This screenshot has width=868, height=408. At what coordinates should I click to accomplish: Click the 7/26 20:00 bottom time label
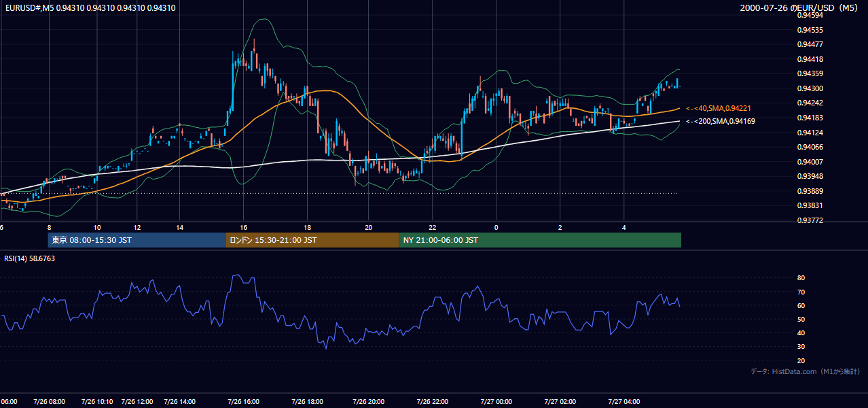click(x=369, y=402)
